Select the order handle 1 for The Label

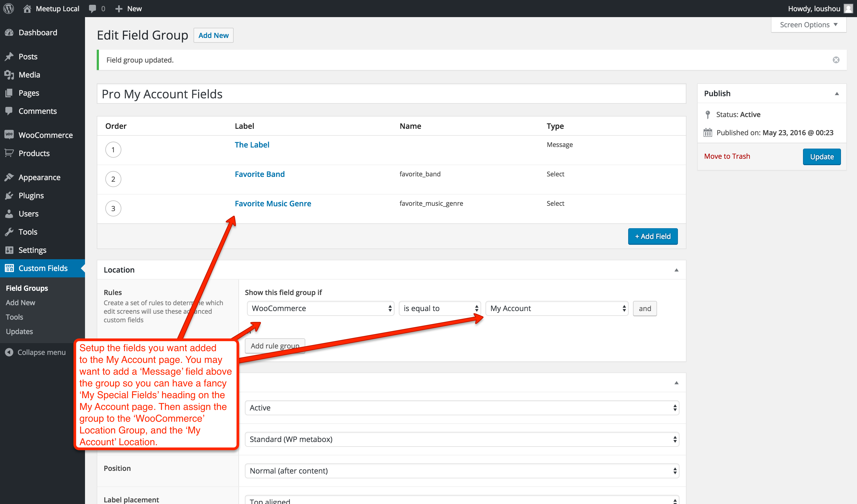[113, 150]
